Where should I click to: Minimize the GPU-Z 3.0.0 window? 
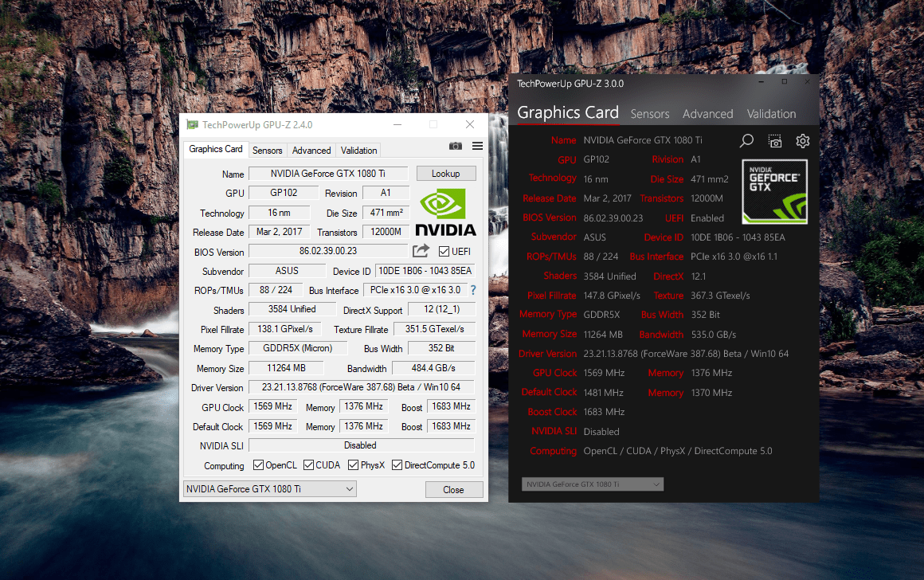coord(762,82)
